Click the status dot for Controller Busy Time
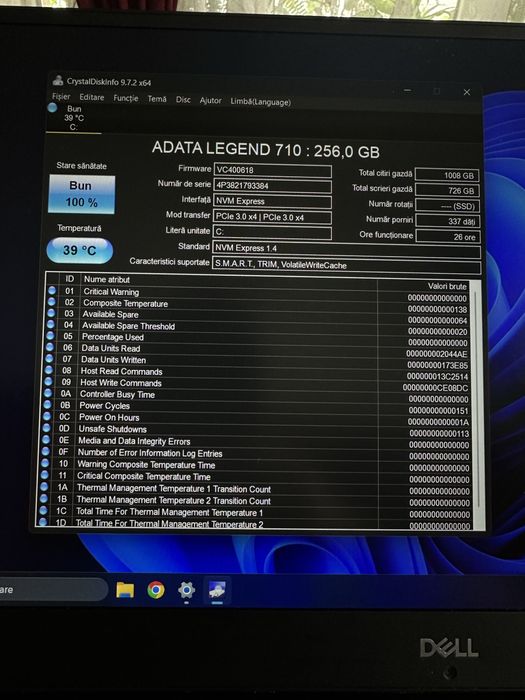This screenshot has width=525, height=700. [x=48, y=393]
